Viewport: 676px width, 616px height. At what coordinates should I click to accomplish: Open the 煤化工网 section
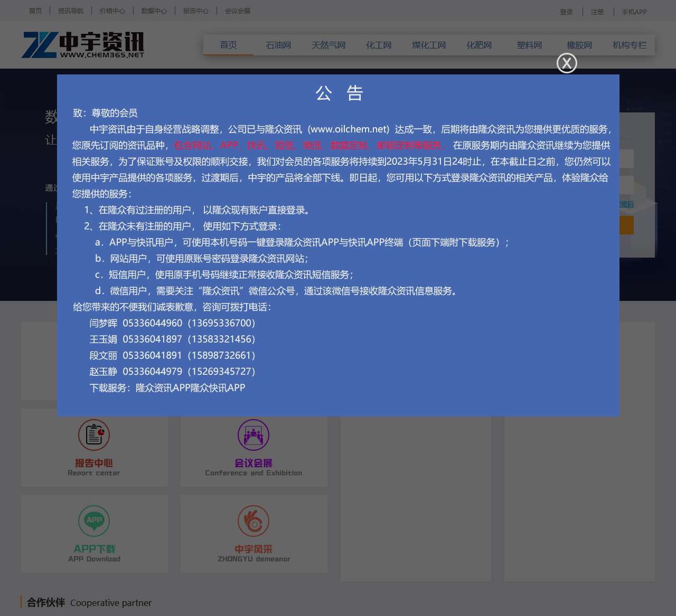pos(429,45)
